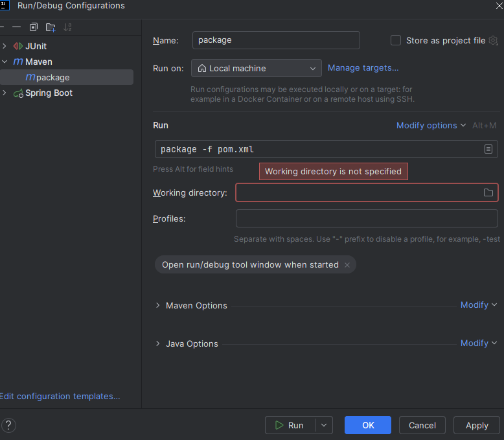
Task: Enable Store as project file checkbox
Action: 396,40
